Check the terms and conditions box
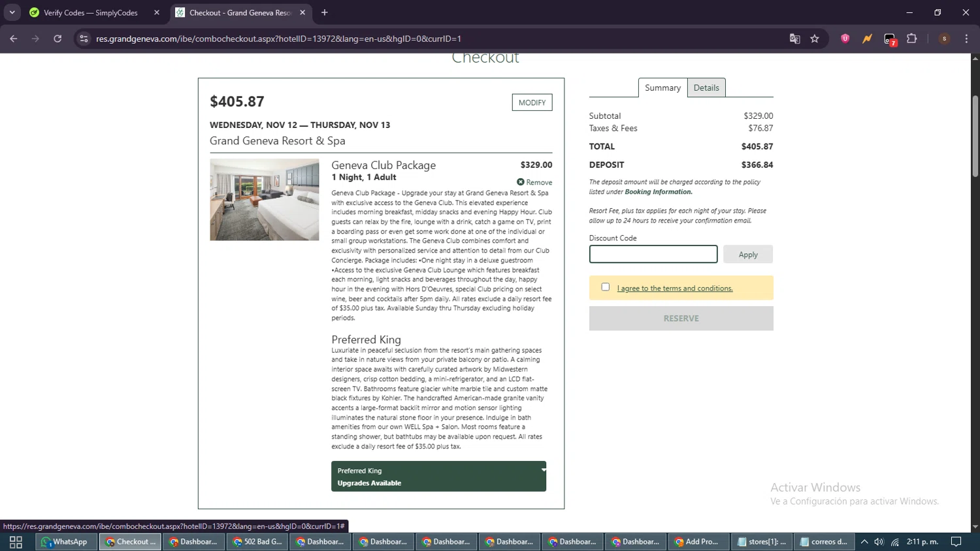The height and width of the screenshot is (551, 980). pyautogui.click(x=606, y=287)
